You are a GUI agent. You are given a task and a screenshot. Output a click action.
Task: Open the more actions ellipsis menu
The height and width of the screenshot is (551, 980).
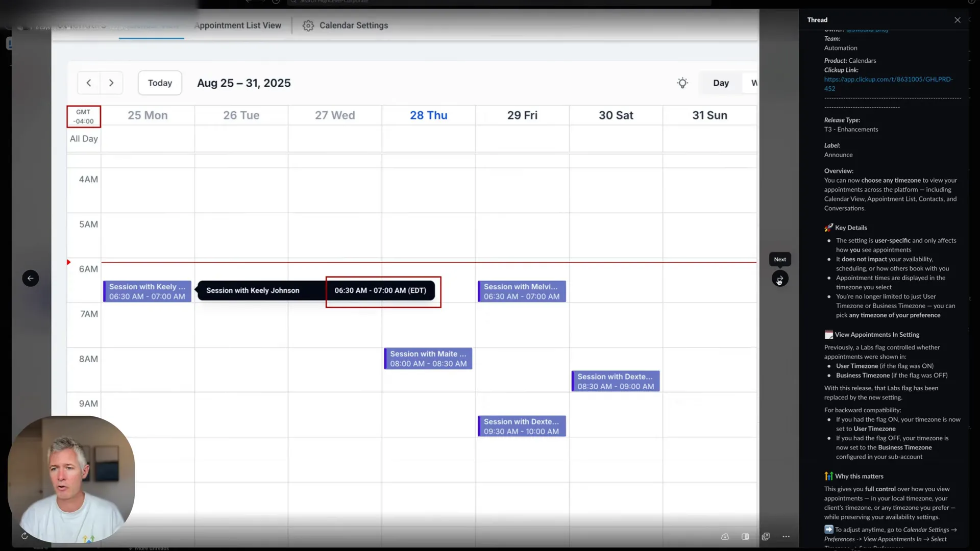click(786, 536)
